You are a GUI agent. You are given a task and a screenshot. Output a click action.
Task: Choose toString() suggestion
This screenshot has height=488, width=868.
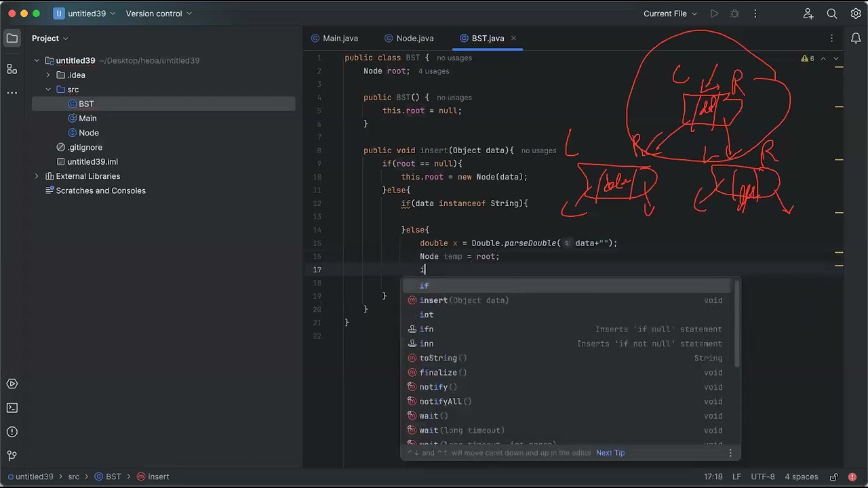coord(566,358)
